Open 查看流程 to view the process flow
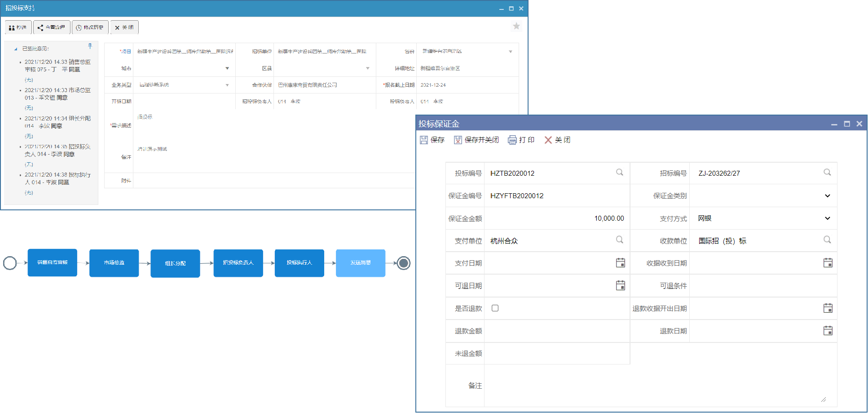868x413 pixels. 52,27
